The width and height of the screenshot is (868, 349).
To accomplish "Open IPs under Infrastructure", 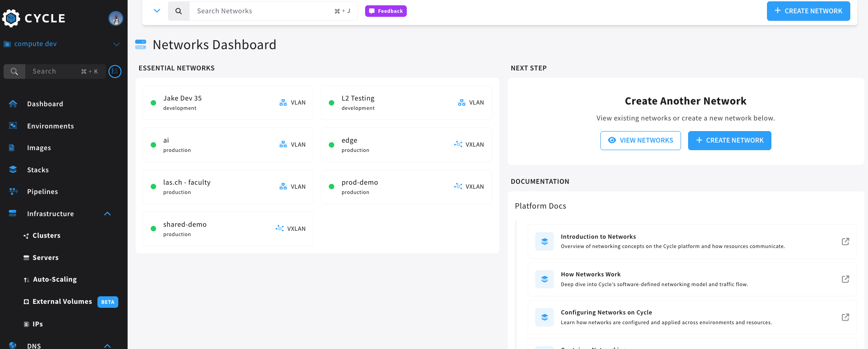I will (x=38, y=324).
